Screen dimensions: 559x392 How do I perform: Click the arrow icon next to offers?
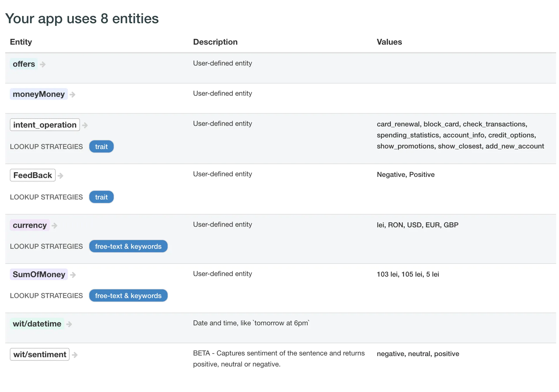pyautogui.click(x=43, y=64)
